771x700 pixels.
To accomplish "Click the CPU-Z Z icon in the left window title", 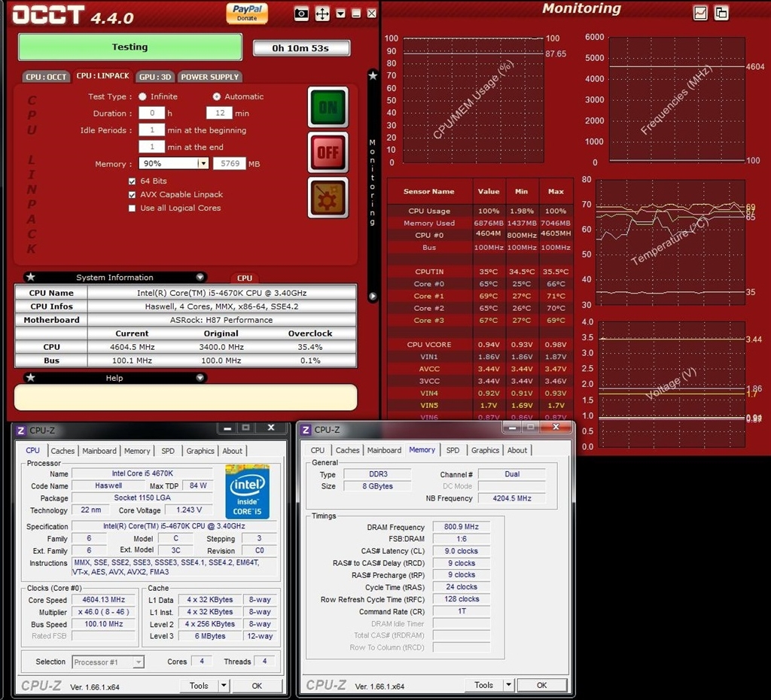I will click(x=20, y=431).
